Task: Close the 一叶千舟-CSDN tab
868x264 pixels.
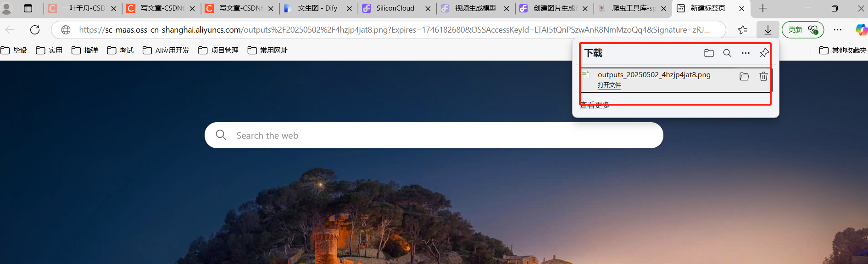Action: pos(114,8)
